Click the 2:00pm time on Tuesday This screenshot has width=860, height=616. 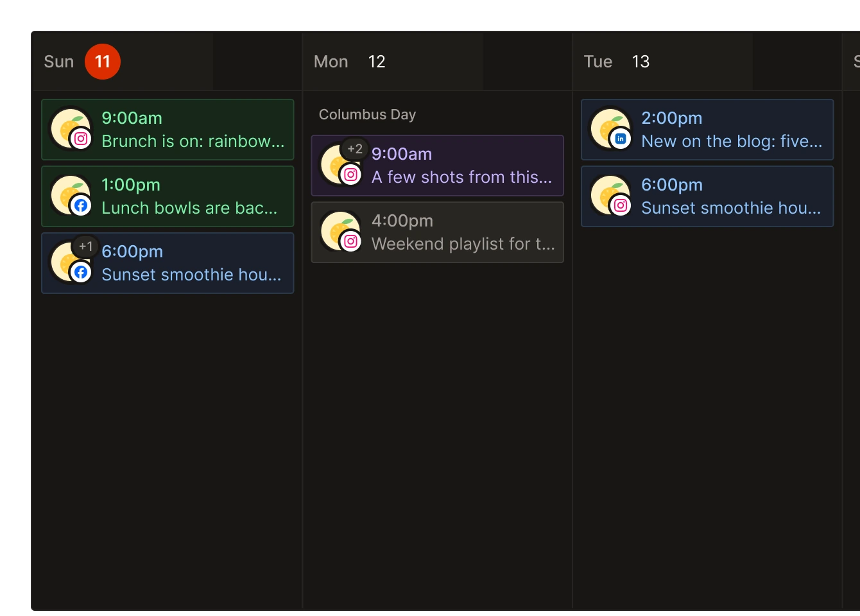pyautogui.click(x=672, y=118)
